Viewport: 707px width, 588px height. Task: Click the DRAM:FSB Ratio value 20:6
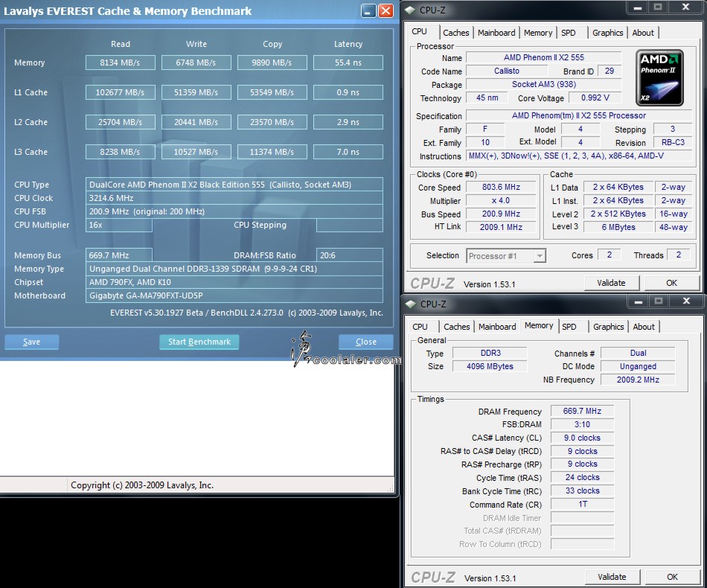coord(350,255)
